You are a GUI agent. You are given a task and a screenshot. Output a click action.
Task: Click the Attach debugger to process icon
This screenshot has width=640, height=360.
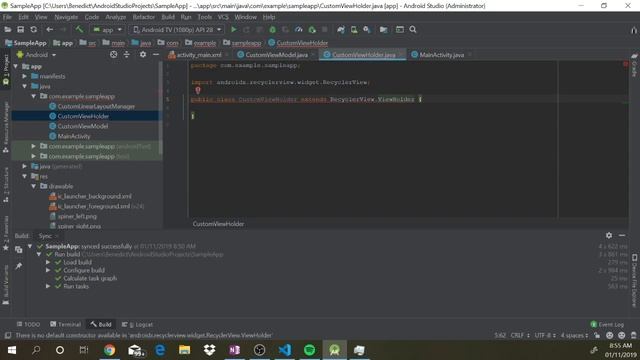[312, 29]
